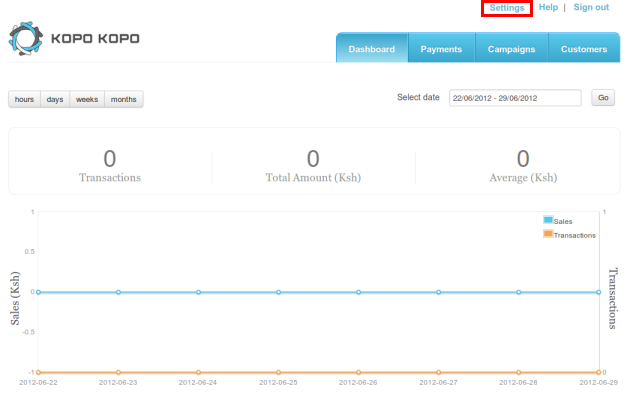Go to the Campaigns tab

511,49
